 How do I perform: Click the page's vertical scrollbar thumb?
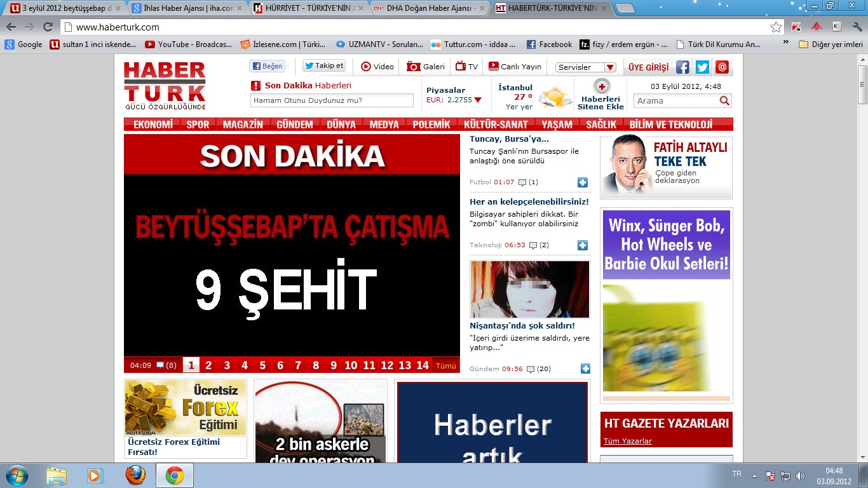point(862,85)
